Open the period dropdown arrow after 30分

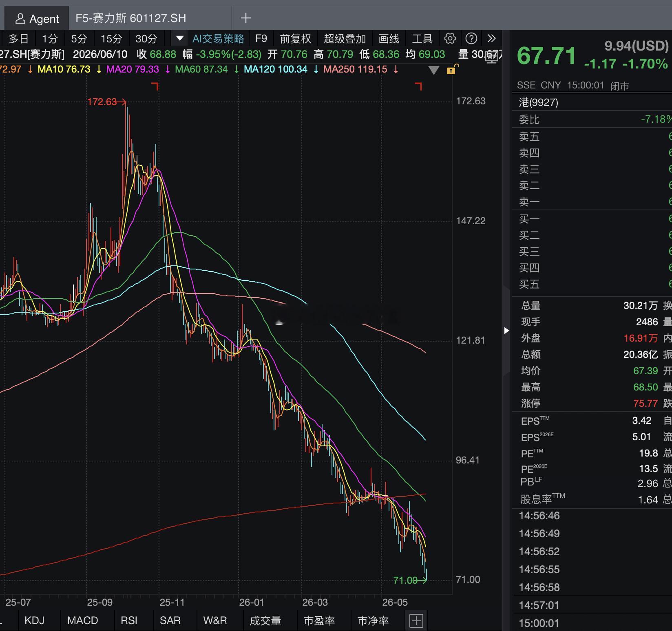[179, 39]
